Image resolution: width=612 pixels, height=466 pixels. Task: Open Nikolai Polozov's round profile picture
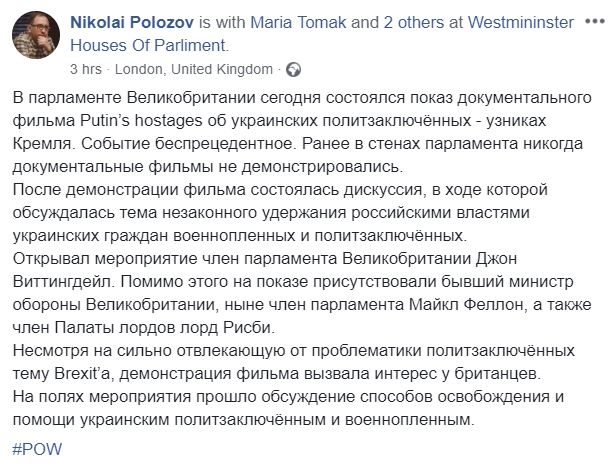[x=36, y=35]
